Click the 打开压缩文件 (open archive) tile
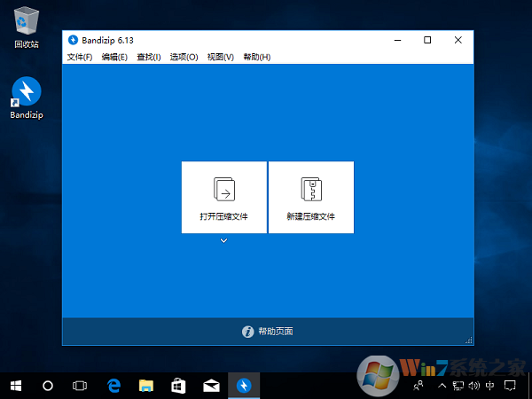The width and height of the screenshot is (532, 399). pos(223,197)
